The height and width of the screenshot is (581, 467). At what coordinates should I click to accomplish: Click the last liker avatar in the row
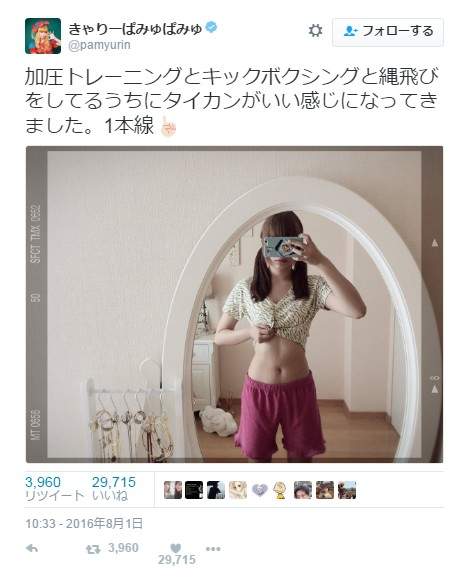click(347, 490)
